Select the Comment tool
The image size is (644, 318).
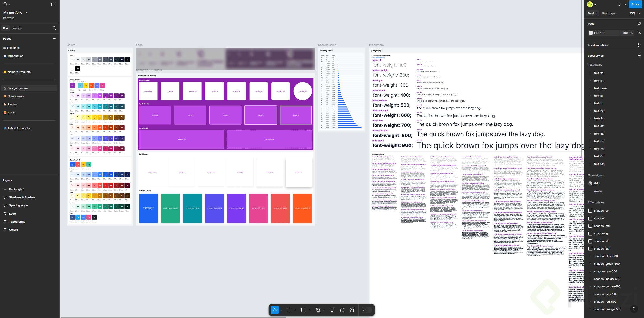click(342, 310)
